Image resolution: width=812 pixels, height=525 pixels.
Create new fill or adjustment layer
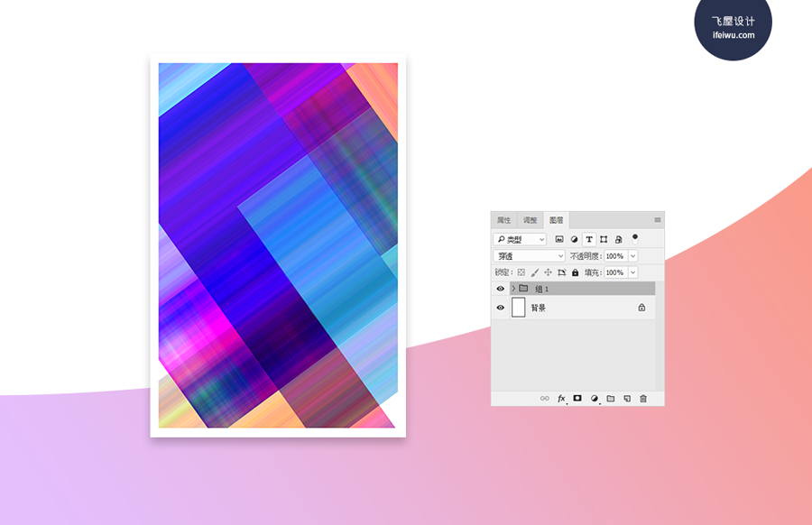coord(595,398)
